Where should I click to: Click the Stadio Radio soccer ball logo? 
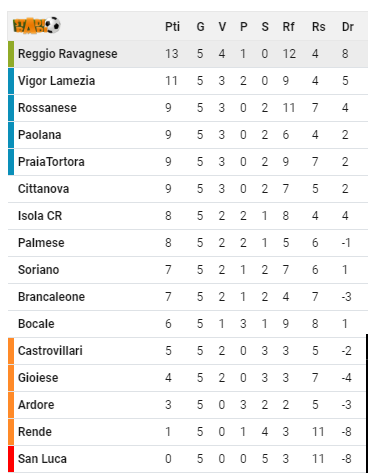[x=37, y=25]
